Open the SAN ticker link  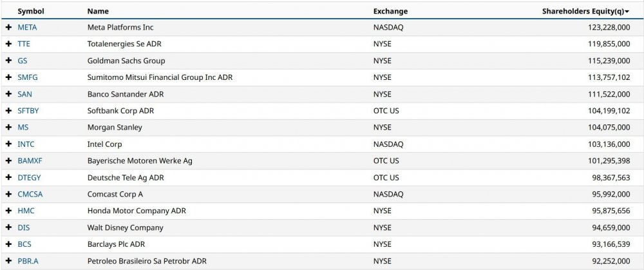point(25,94)
